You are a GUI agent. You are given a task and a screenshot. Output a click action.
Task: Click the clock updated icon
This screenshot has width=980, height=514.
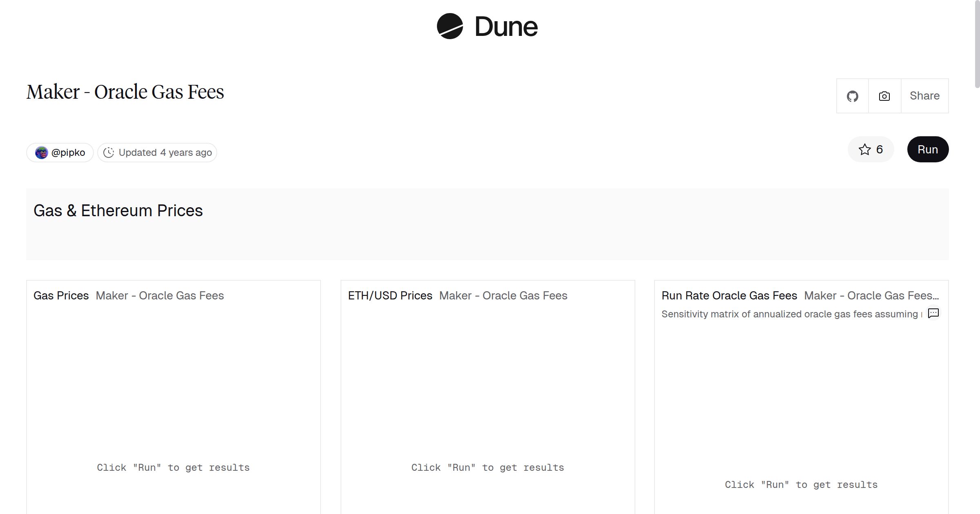(109, 153)
